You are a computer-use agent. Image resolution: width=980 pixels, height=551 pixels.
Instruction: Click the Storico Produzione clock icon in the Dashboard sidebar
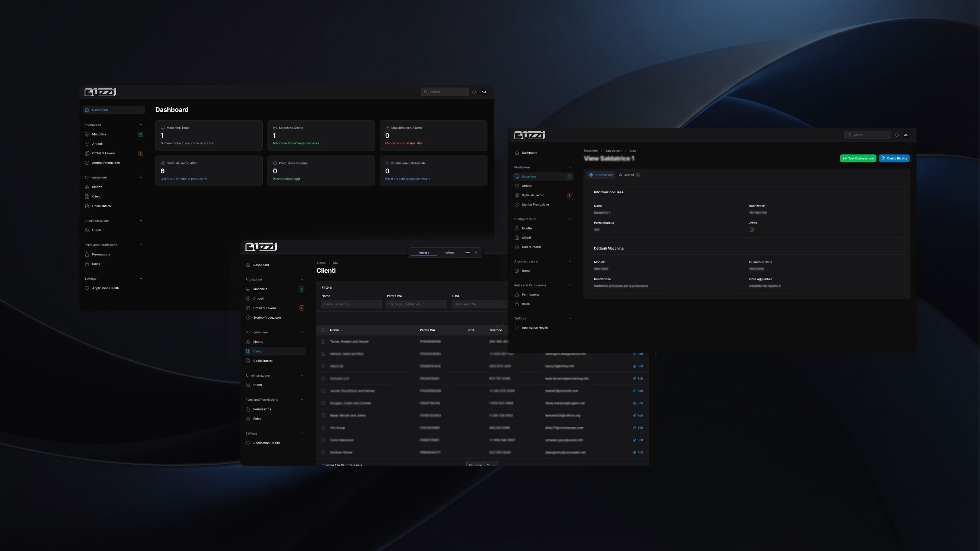pos(87,163)
